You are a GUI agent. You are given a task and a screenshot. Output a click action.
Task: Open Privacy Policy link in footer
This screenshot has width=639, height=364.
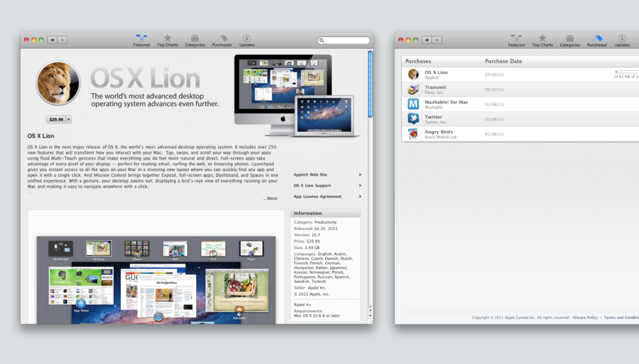tap(585, 317)
